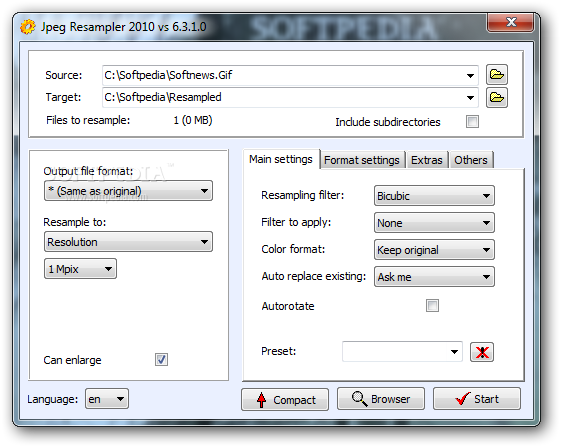Expand the Preset dropdown list
The image size is (561, 447).
pos(454,352)
